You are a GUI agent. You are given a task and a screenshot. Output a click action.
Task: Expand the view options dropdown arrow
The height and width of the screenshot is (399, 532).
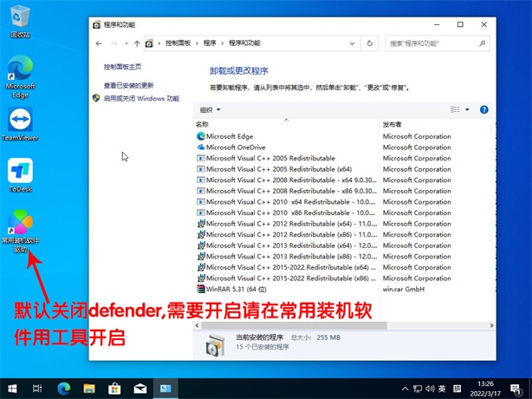[x=467, y=109]
